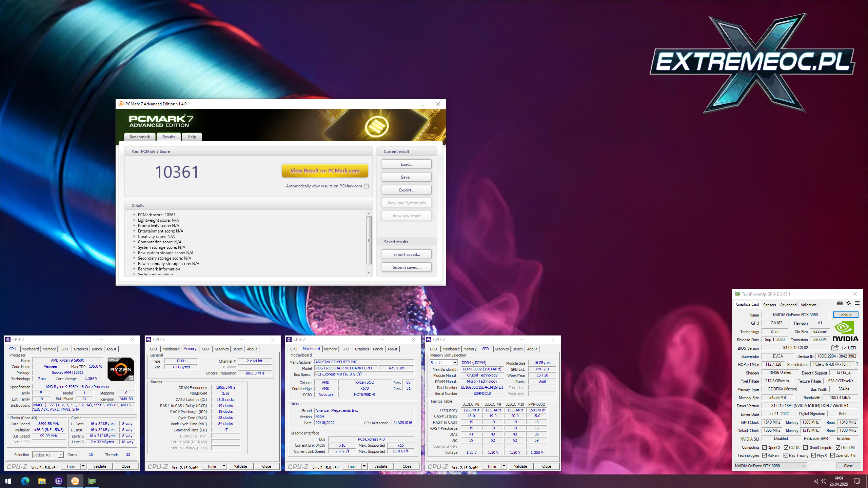Screen dimensions: 868x488
Task: Open Tools dropdown arrow in CPU-Z CPU window
Action: click(x=83, y=466)
